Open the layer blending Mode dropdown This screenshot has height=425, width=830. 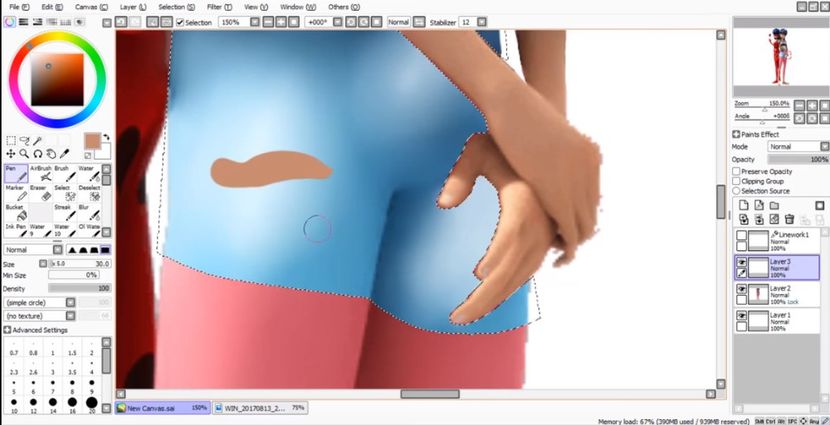796,146
